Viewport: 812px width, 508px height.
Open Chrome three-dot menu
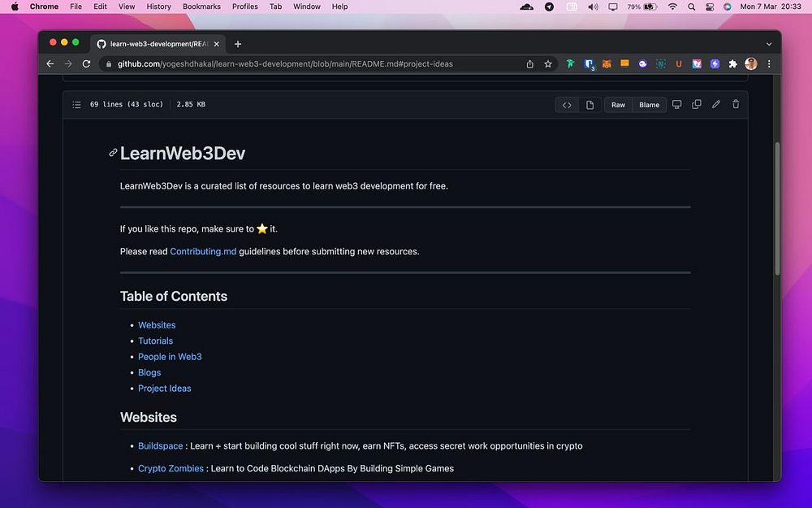(x=769, y=63)
